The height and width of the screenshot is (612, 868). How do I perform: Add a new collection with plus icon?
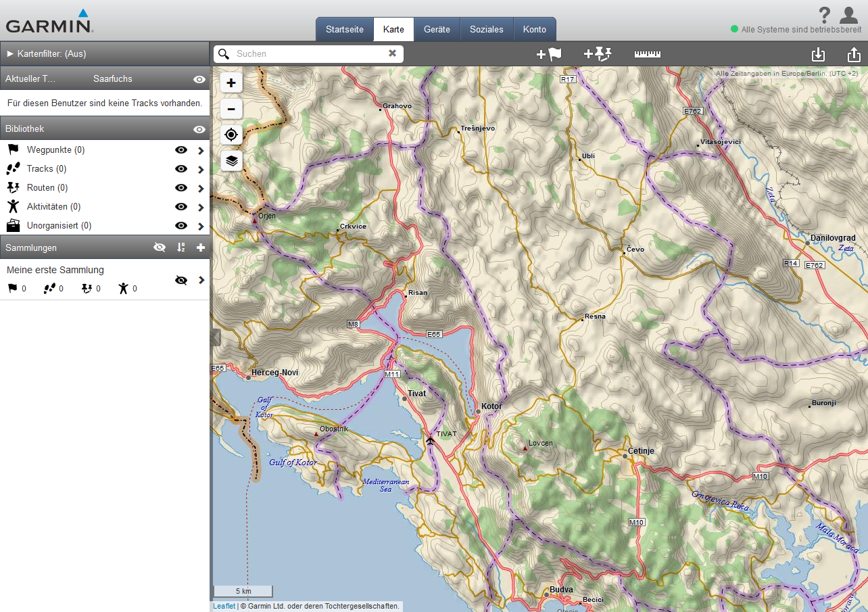pyautogui.click(x=201, y=248)
